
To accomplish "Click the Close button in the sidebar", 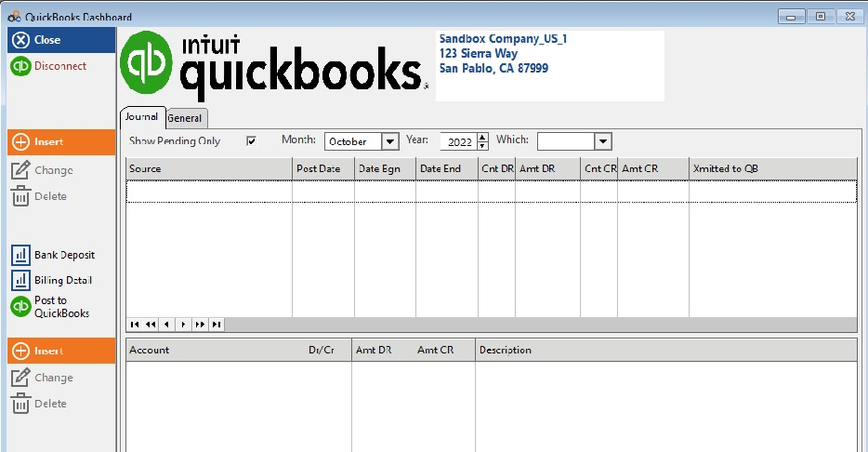I will tap(61, 40).
